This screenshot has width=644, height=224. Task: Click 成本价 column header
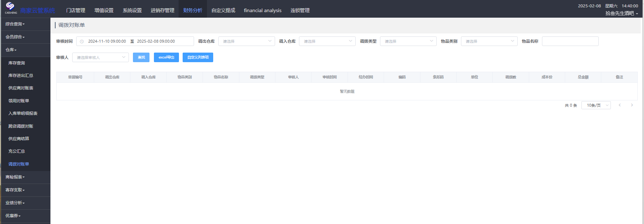[547, 77]
